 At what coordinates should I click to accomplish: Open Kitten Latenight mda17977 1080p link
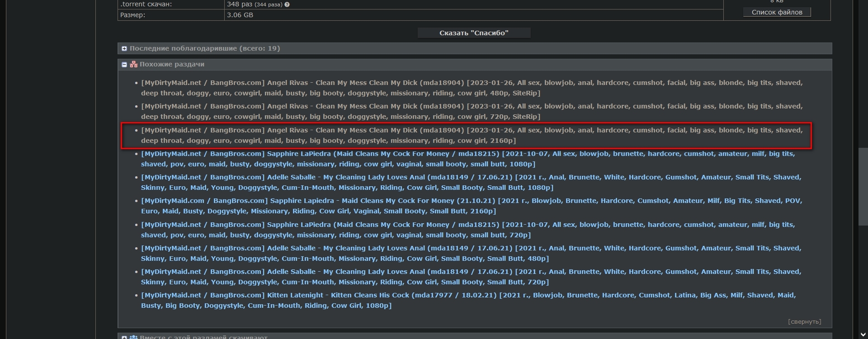(x=468, y=300)
